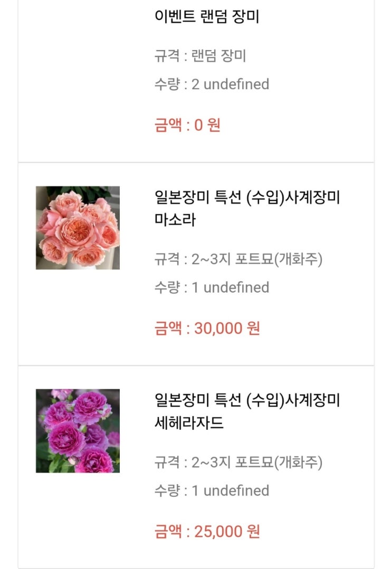
Task: Select the 금액 : 0 원 price
Action: [x=187, y=126]
